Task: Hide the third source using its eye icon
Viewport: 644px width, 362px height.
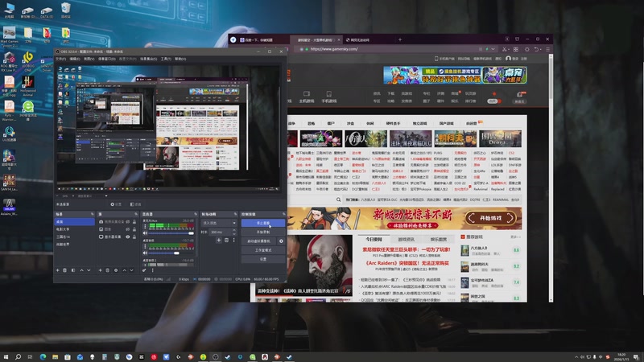Action: click(x=128, y=237)
